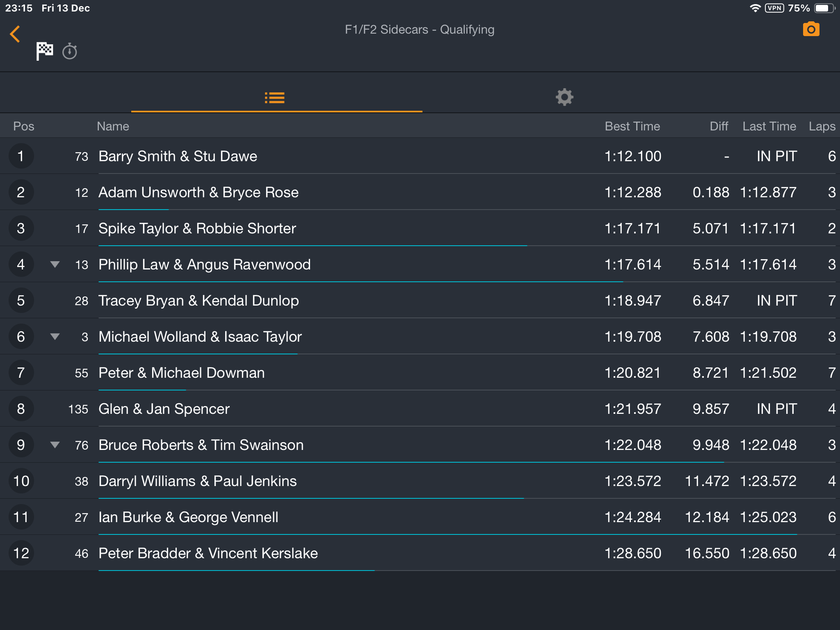
Task: Sort by the Pos column header
Action: (24, 126)
